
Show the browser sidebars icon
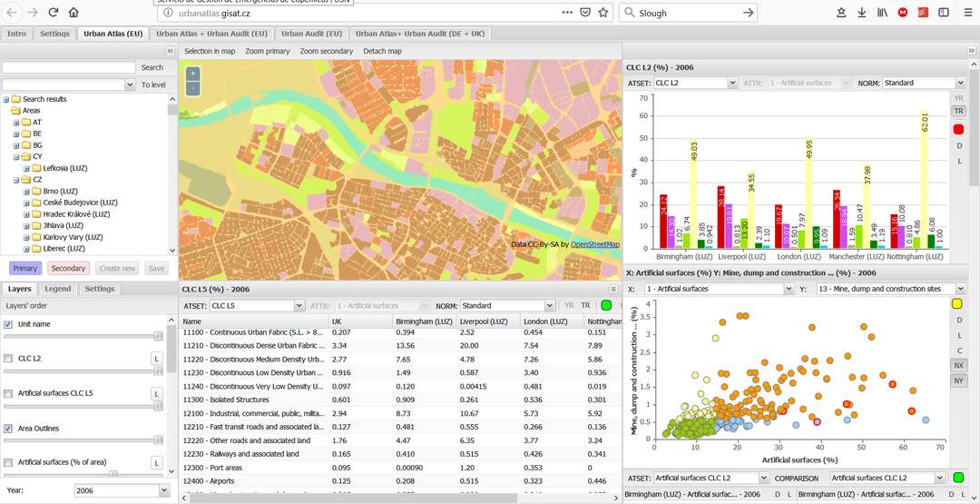[944, 13]
